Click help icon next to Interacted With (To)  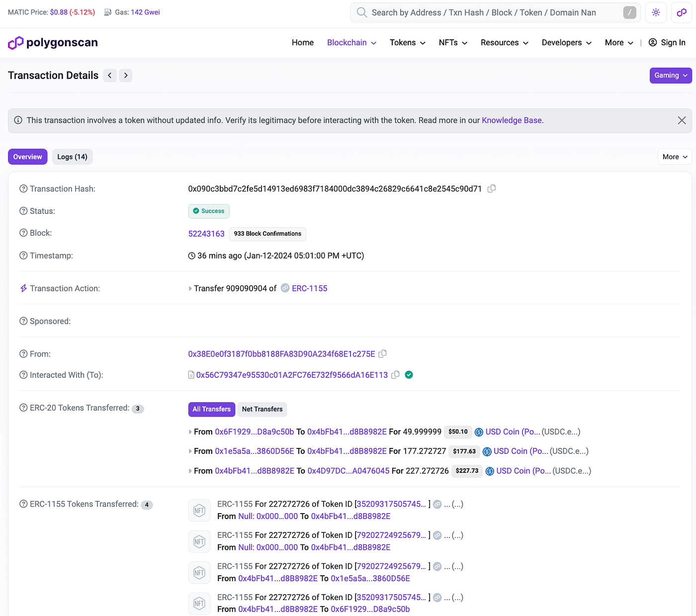pos(23,375)
